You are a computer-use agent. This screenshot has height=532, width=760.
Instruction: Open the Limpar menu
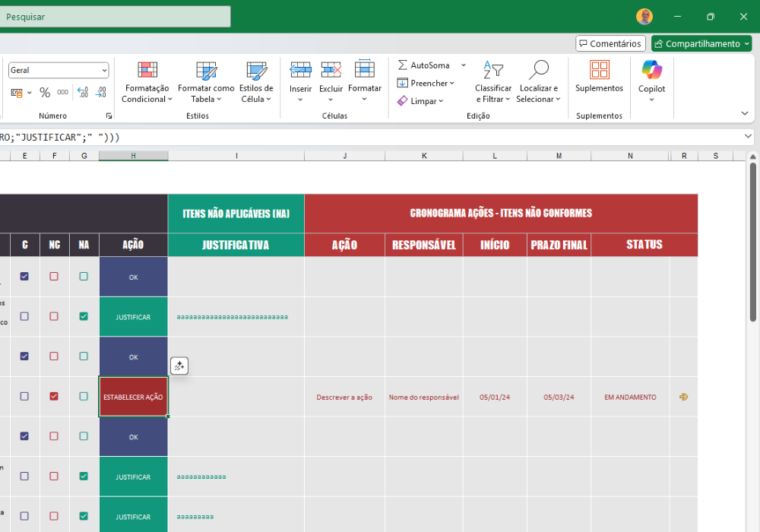(x=420, y=101)
